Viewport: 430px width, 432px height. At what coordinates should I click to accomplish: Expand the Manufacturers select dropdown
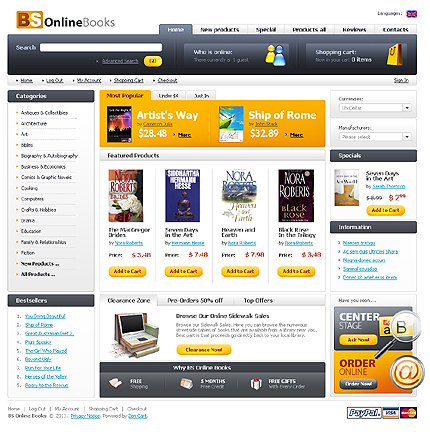point(375,137)
